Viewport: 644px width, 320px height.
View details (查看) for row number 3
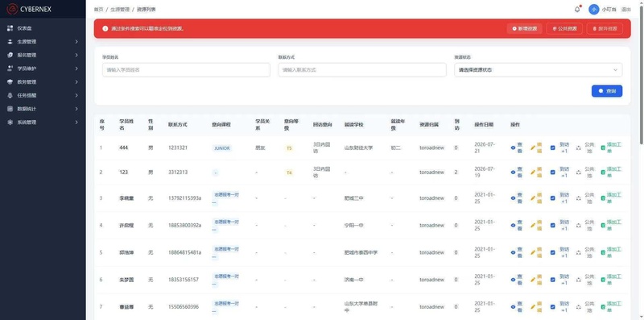click(x=517, y=198)
